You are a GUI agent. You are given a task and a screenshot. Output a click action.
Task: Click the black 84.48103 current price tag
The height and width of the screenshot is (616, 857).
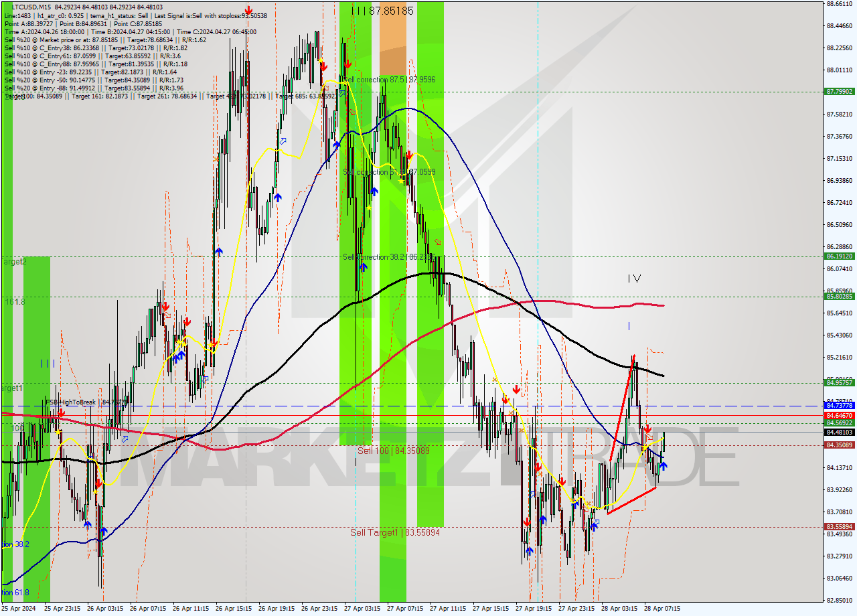pyautogui.click(x=840, y=432)
